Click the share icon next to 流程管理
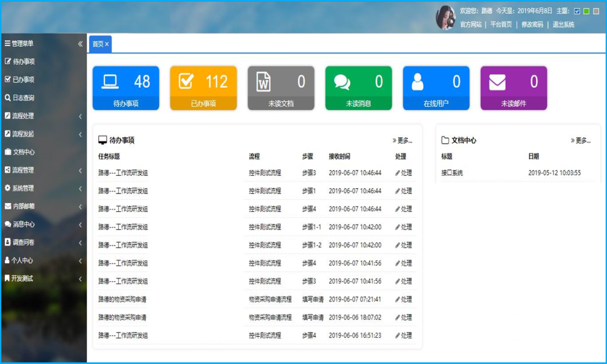The height and width of the screenshot is (364, 607). pyautogui.click(x=7, y=169)
